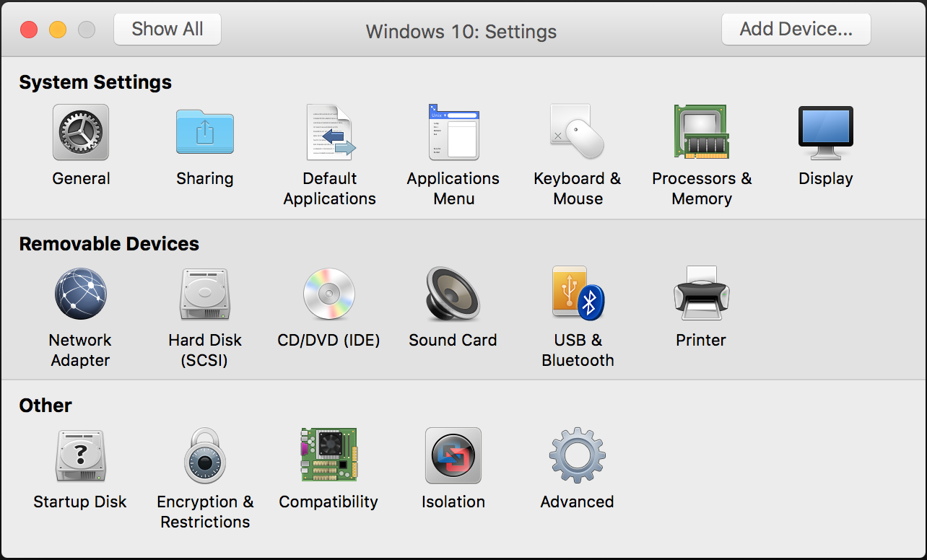The width and height of the screenshot is (927, 560).
Task: Close the settings window with red button
Action: tap(29, 30)
